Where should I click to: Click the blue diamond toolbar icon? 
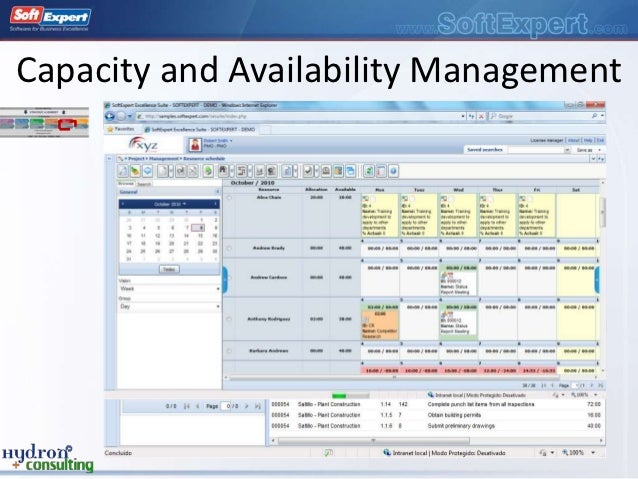[147, 171]
